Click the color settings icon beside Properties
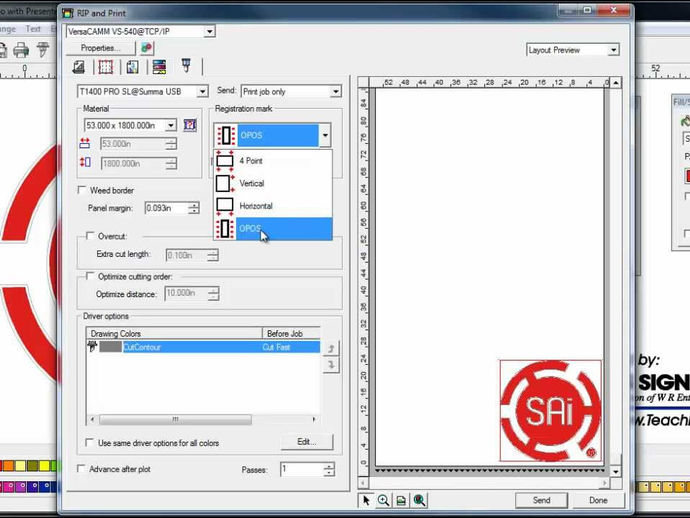Image resolution: width=690 pixels, height=518 pixels. point(147,48)
